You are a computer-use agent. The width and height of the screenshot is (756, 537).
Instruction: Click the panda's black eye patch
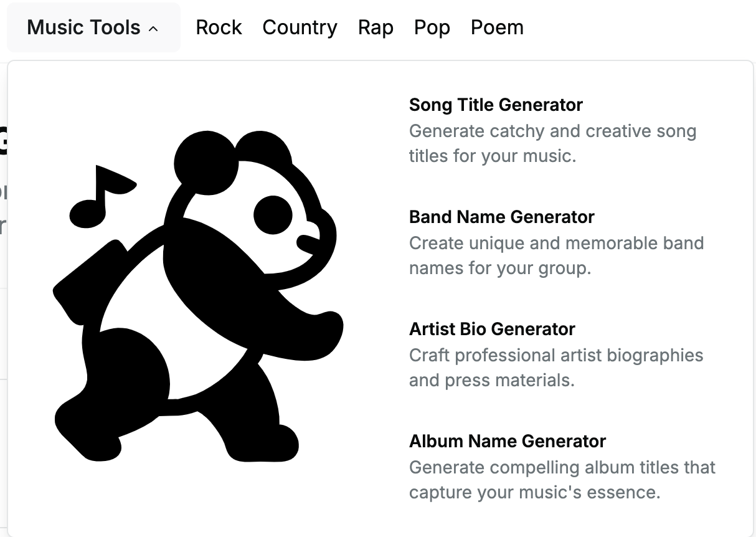tap(273, 216)
